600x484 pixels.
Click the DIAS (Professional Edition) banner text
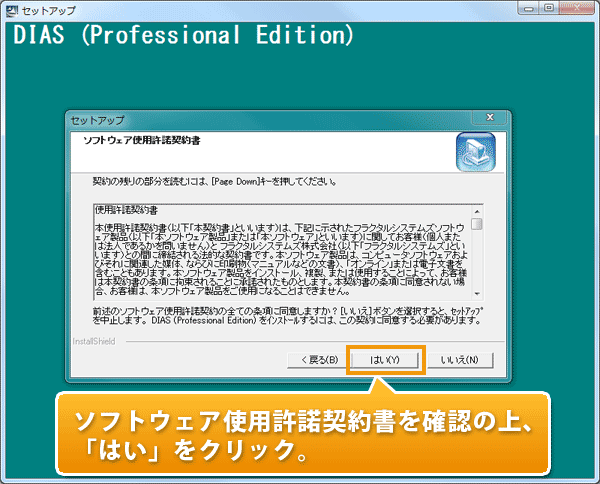pos(183,36)
